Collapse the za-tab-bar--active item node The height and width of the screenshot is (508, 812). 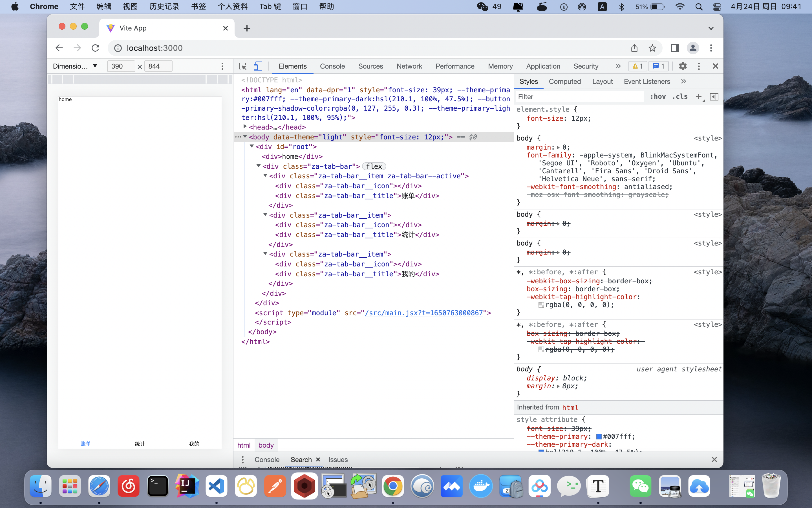point(265,176)
